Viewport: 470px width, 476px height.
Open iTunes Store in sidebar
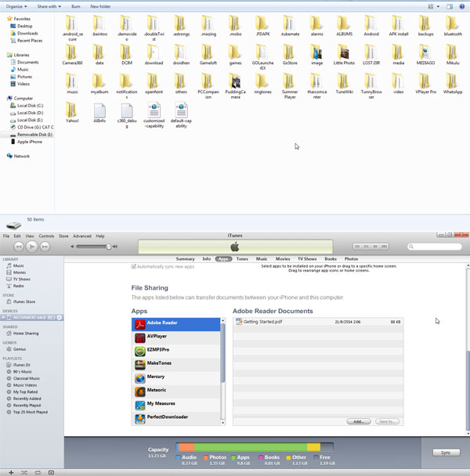[x=21, y=301]
